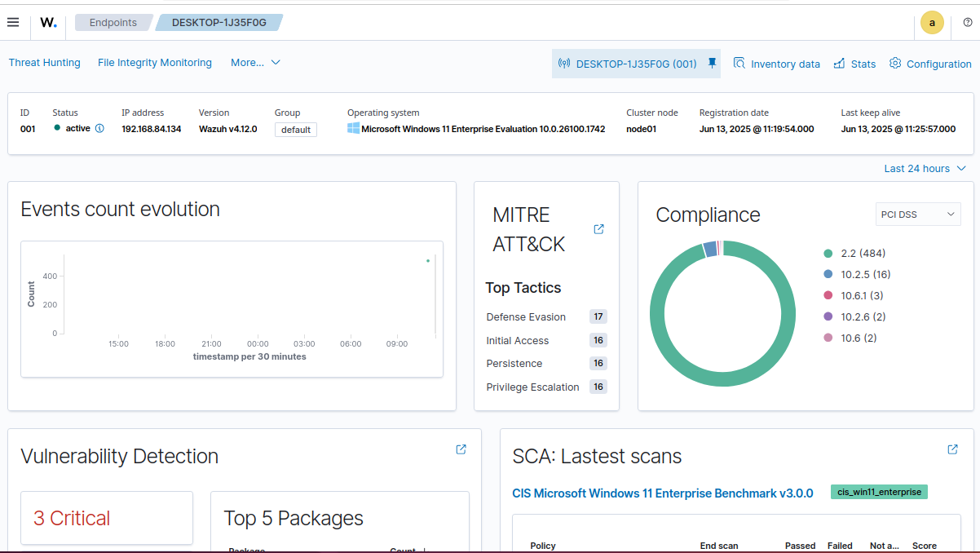980x553 pixels.
Task: Click the Windows OS logo icon
Action: 353,128
